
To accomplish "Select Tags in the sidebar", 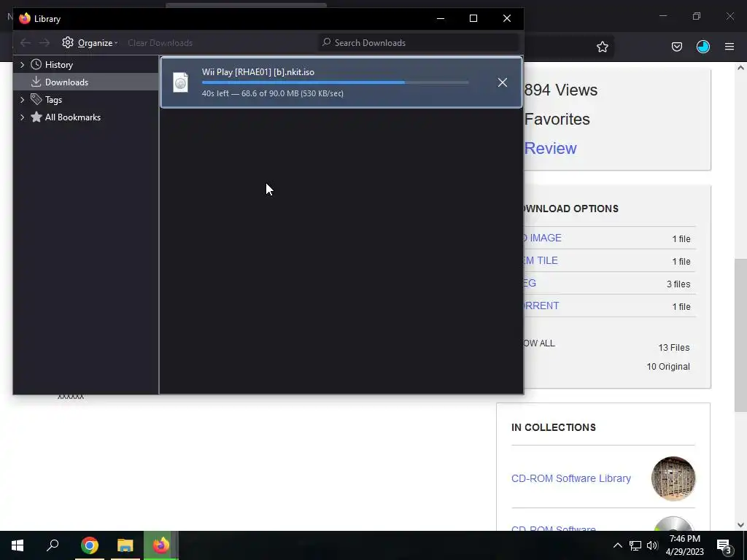I will (53, 100).
